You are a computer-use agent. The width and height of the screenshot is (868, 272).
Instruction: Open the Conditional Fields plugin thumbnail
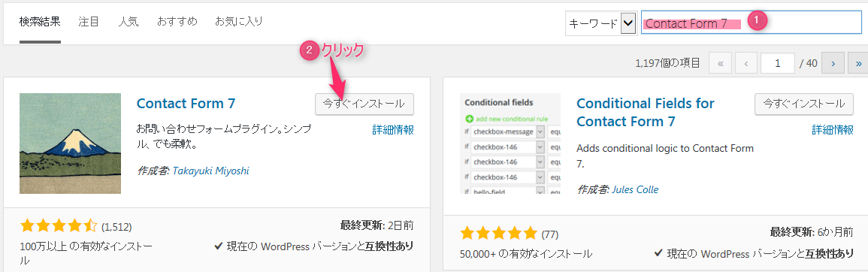coord(510,144)
